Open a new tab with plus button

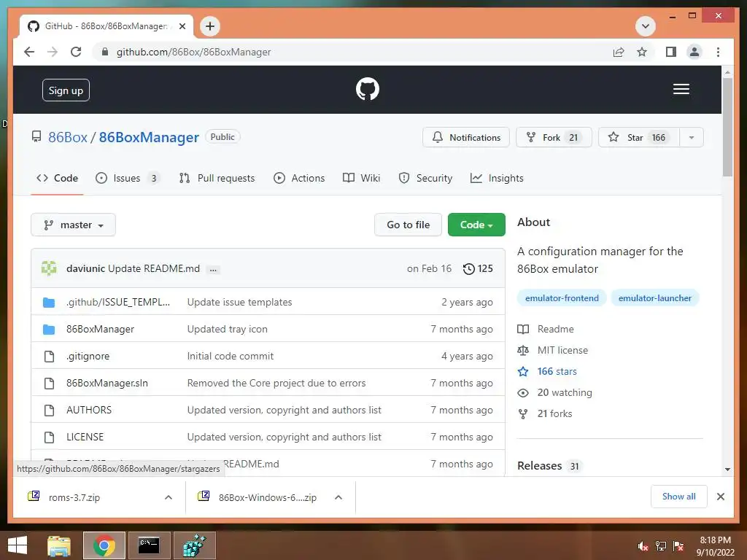[209, 26]
